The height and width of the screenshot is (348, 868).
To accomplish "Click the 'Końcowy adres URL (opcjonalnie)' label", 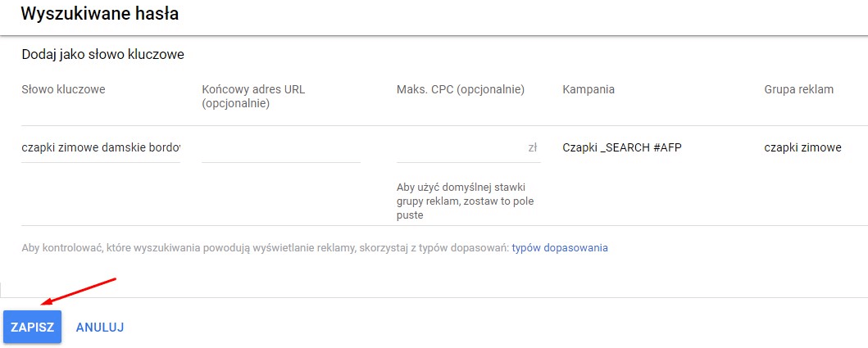I will (x=253, y=96).
